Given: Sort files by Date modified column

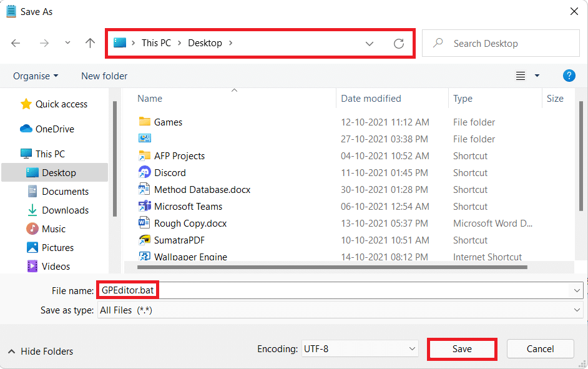Looking at the screenshot, I should [371, 99].
